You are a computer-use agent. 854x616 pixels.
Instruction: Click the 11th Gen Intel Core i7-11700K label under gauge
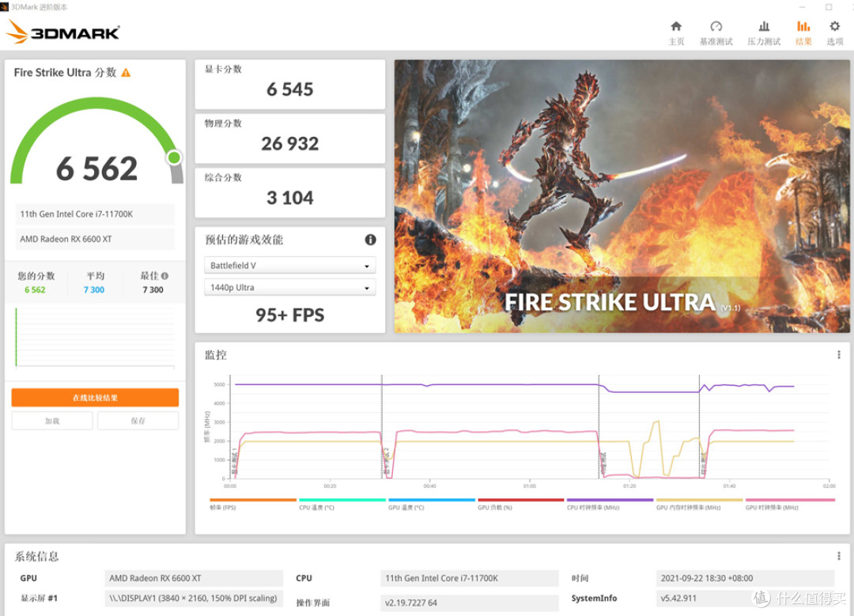click(x=95, y=214)
